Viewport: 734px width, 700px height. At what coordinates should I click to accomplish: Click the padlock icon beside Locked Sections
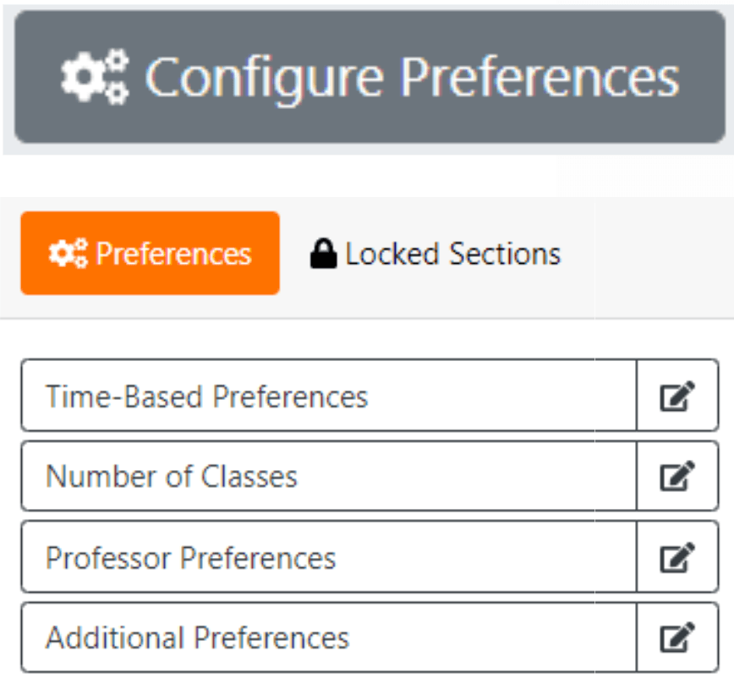pyautogui.click(x=323, y=254)
